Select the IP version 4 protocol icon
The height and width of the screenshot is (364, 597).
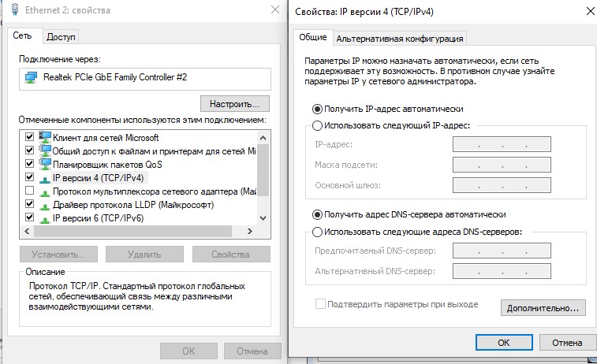click(45, 178)
